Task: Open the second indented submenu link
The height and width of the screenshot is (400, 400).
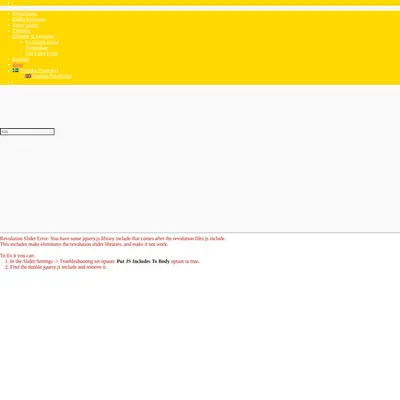Action: tap(37, 48)
